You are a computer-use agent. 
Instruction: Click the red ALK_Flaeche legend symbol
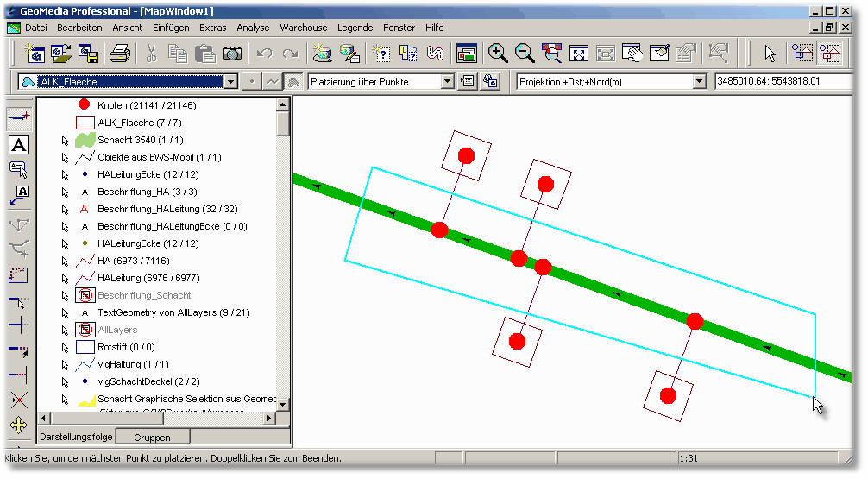(x=85, y=123)
